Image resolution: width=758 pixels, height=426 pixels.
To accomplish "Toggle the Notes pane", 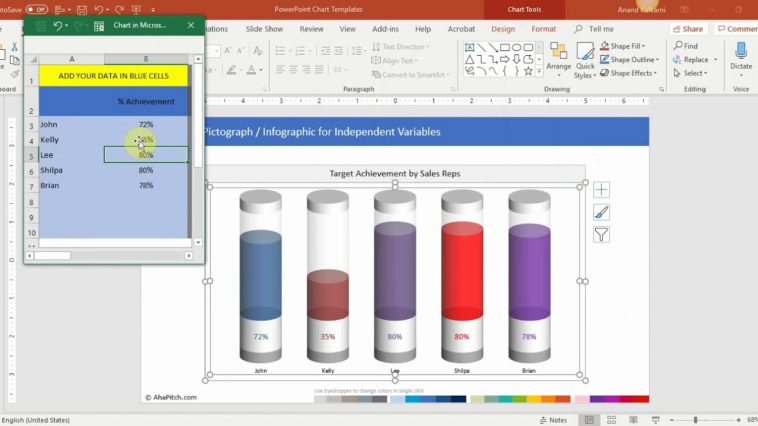I will coord(553,420).
